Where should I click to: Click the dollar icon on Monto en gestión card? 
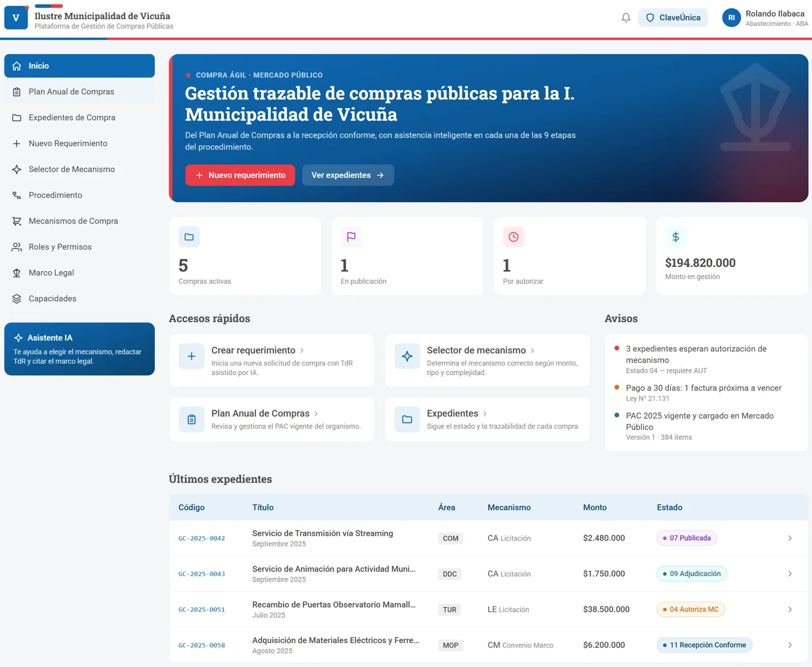[676, 237]
